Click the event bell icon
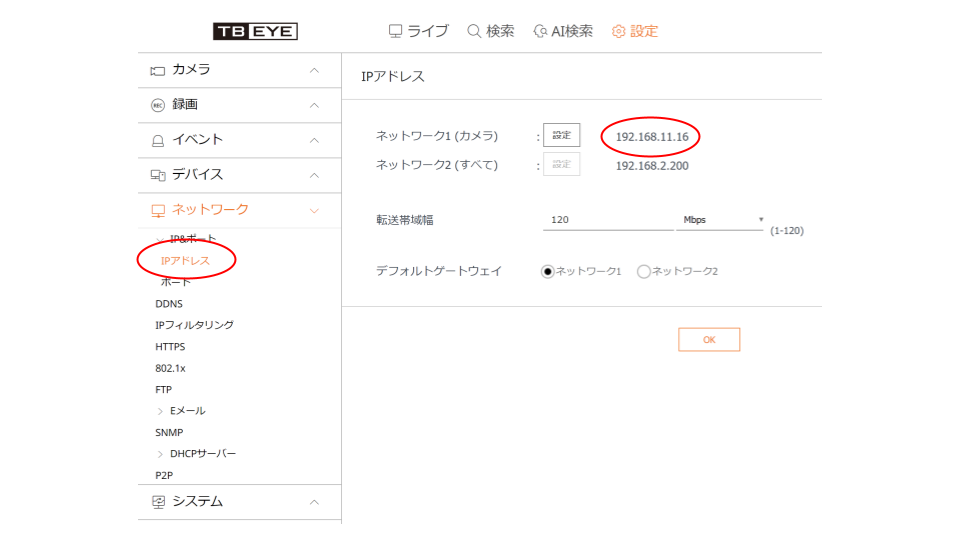 158,141
